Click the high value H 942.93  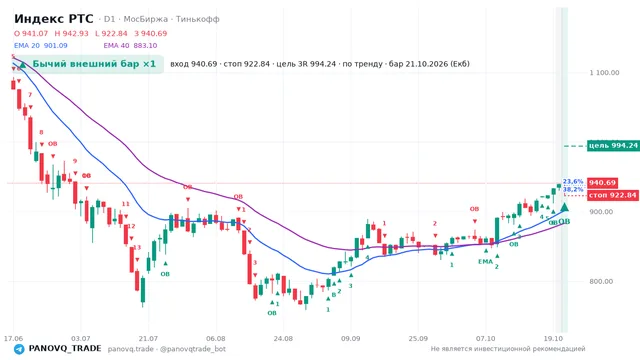coord(71,33)
